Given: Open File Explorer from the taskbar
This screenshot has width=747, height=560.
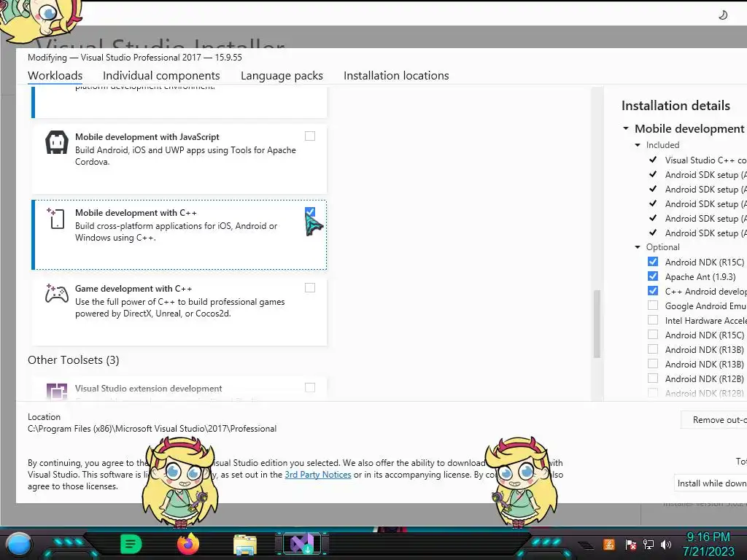Looking at the screenshot, I should click(245, 545).
